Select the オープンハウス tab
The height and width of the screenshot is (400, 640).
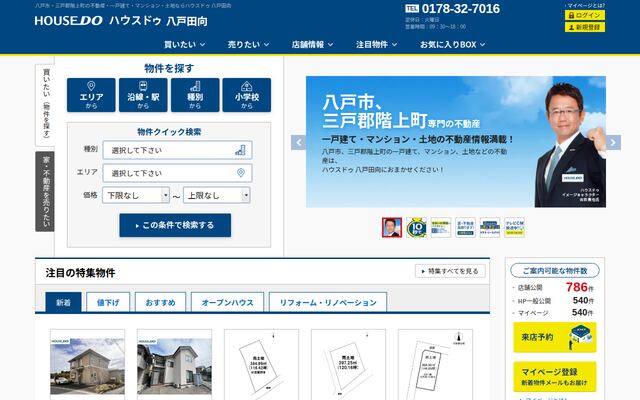(x=227, y=302)
